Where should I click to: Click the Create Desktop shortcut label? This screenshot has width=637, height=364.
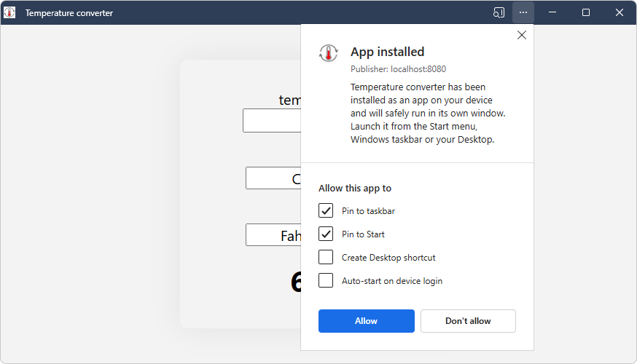(x=388, y=258)
